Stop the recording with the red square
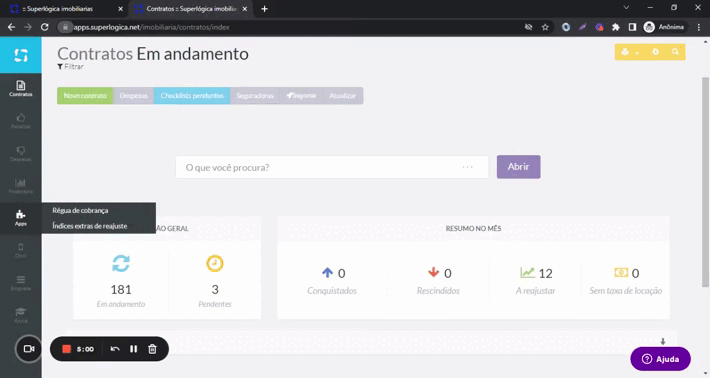 click(67, 349)
